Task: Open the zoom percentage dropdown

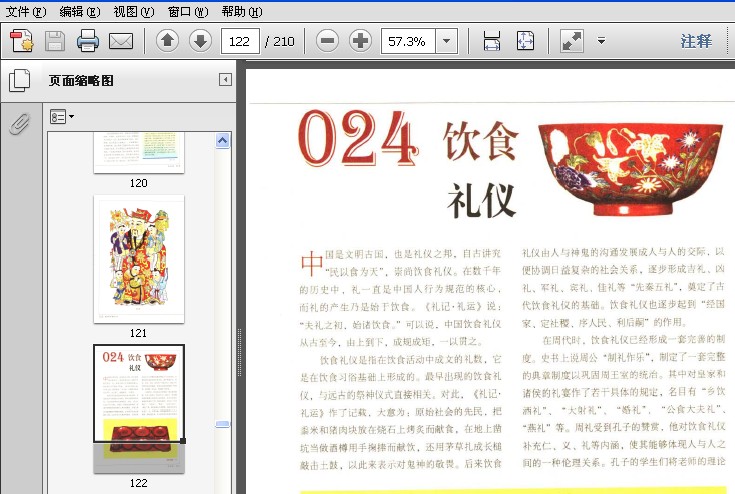Action: (446, 41)
